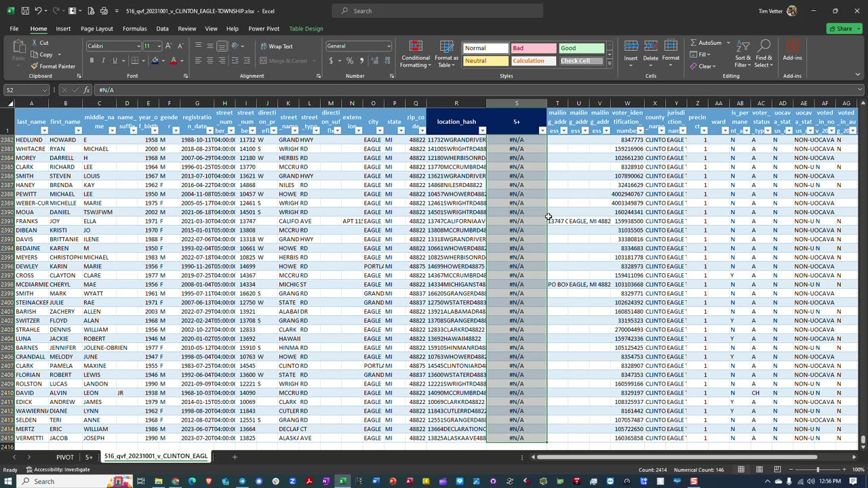
Task: Open the General number format dropdown
Action: [x=389, y=46]
